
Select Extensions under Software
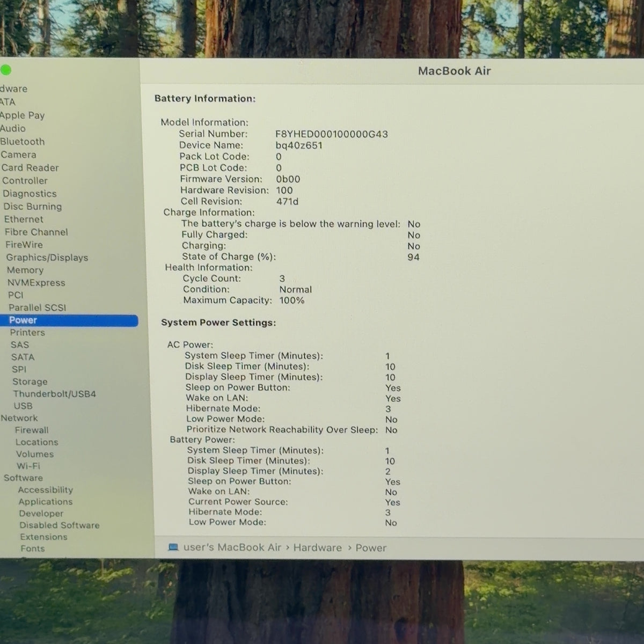tap(44, 537)
